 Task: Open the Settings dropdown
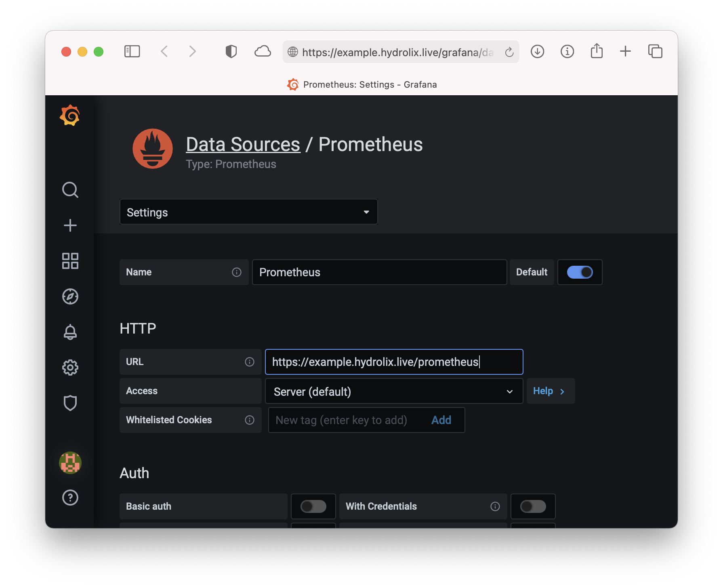[249, 212]
